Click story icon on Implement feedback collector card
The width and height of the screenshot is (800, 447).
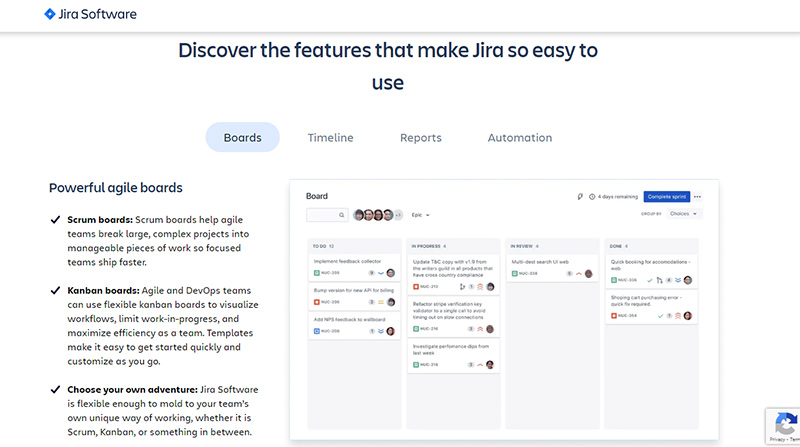[x=317, y=273]
